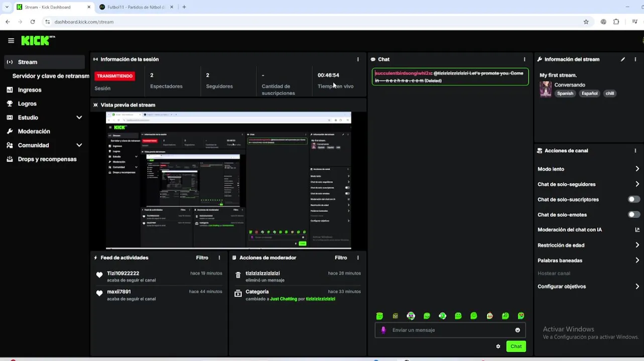This screenshot has height=361, width=644.
Task: Insert the first green emote in the chat row
Action: click(x=379, y=316)
